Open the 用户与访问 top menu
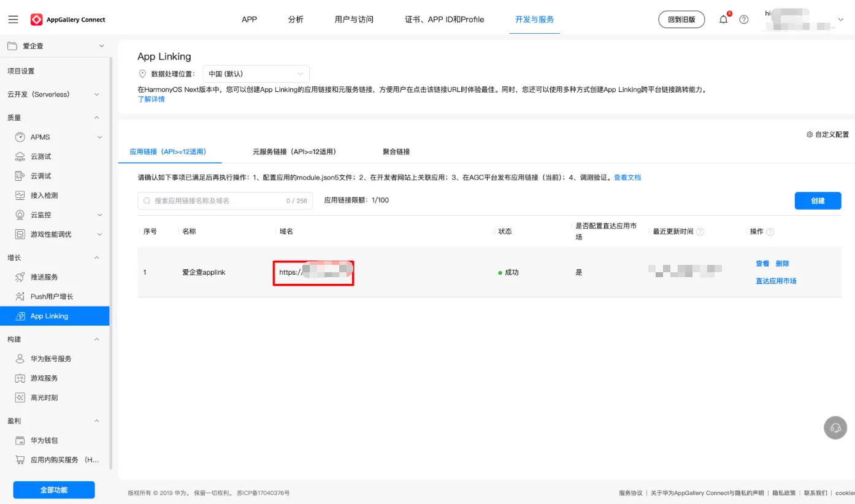 coord(354,20)
